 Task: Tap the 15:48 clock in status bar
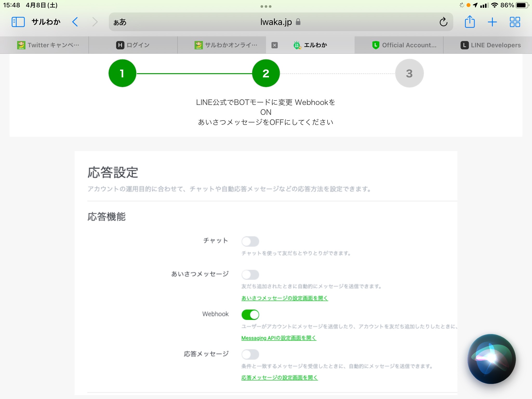[12, 5]
